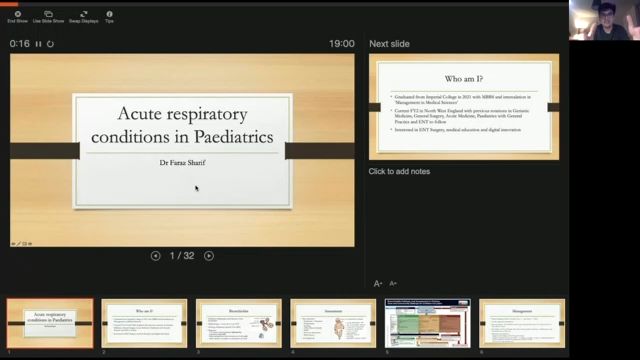This screenshot has width=640, height=360.
Task: Select slide 6 'Management' thumbnail
Action: (522, 323)
